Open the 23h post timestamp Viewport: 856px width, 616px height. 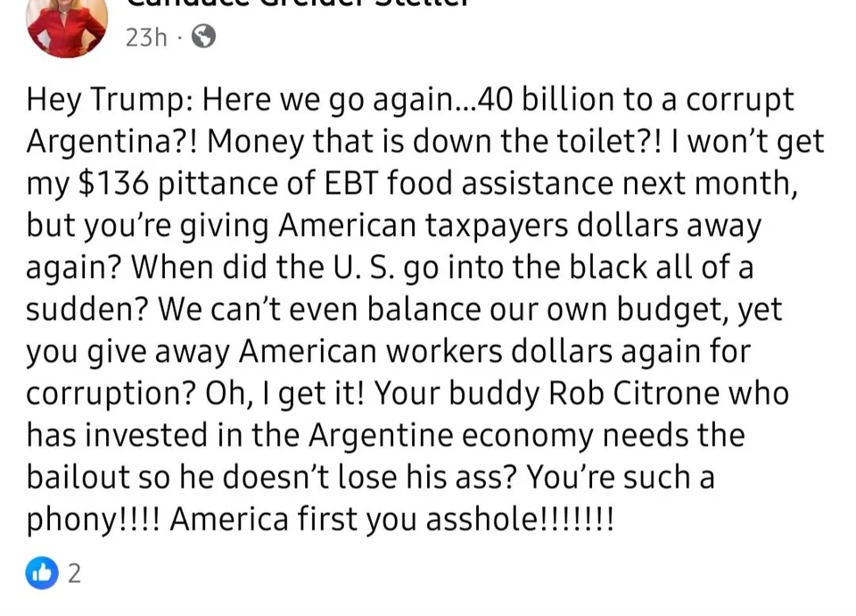[x=145, y=37]
